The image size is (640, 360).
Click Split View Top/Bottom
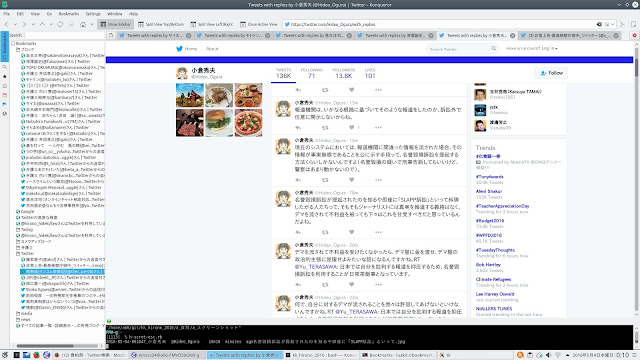click(161, 24)
